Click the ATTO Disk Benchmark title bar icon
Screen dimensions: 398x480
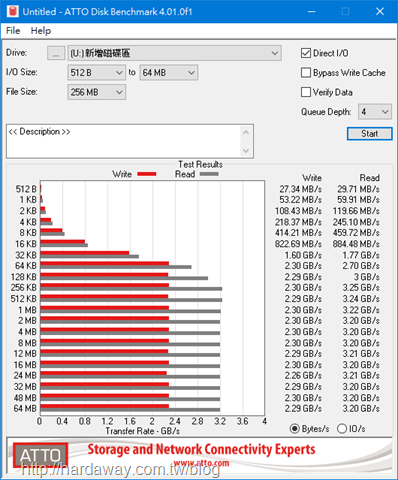[x=13, y=11]
